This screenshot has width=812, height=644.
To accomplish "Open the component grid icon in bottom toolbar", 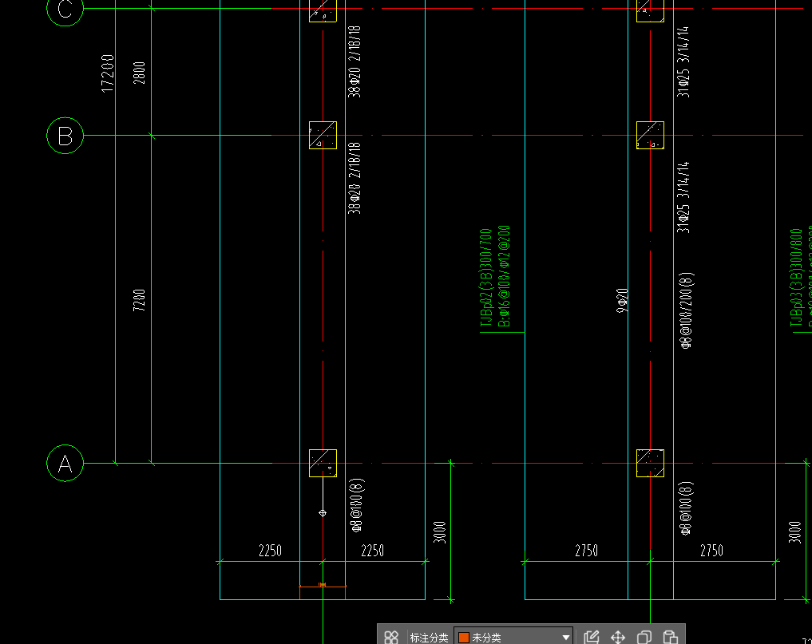I will tap(391, 637).
